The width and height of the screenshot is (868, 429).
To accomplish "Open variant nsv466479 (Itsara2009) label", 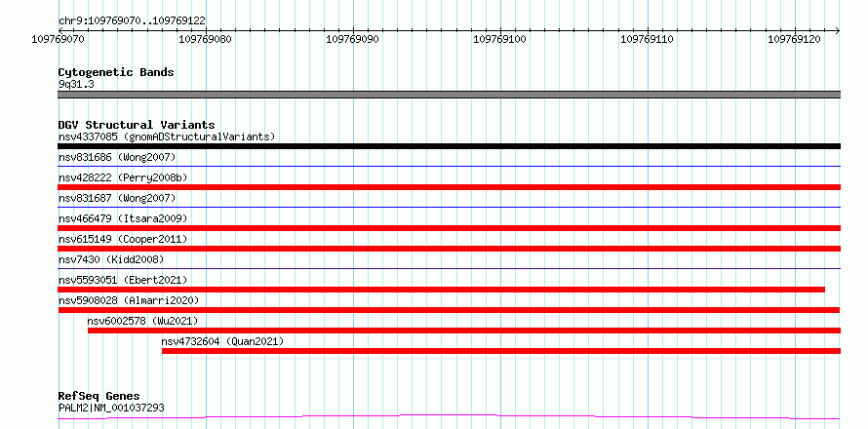I will [x=123, y=218].
